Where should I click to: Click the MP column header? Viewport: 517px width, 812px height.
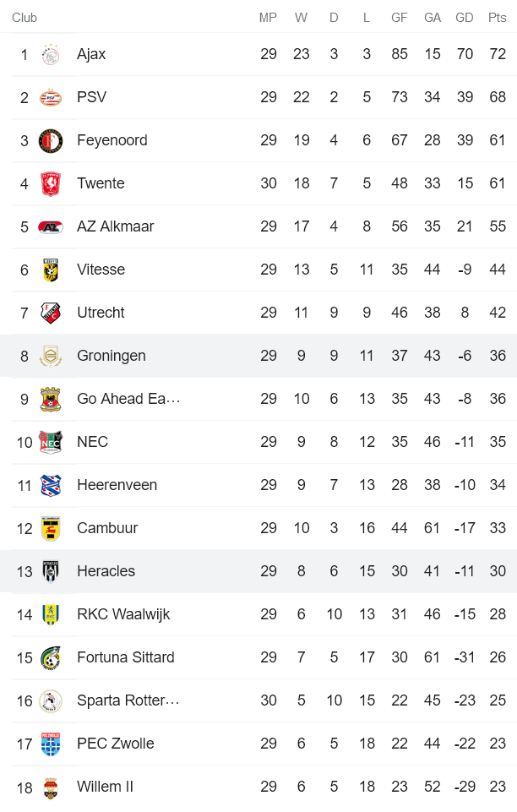(269, 16)
